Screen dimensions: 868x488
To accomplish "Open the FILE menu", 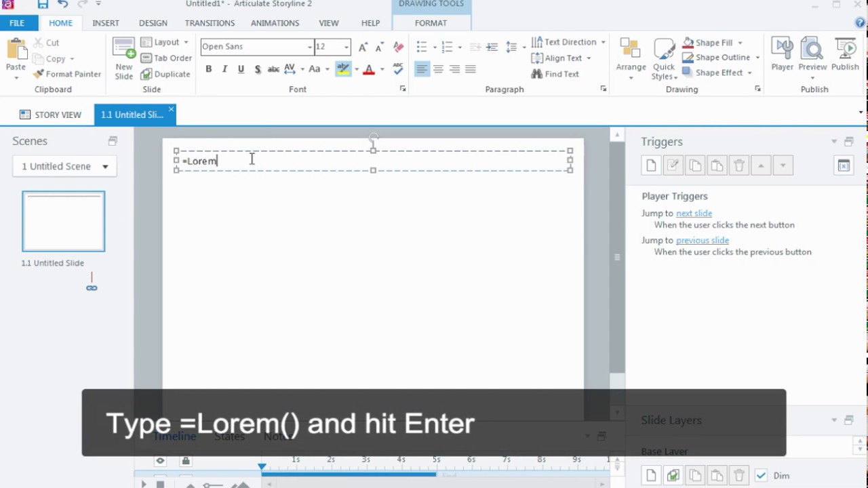I will tap(17, 23).
